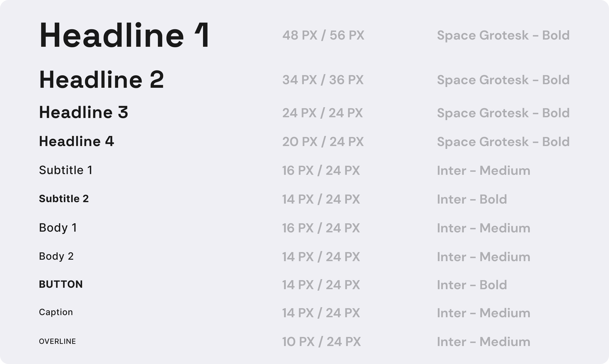Click Inter – Medium beside Caption
The width and height of the screenshot is (609, 364).
484,313
